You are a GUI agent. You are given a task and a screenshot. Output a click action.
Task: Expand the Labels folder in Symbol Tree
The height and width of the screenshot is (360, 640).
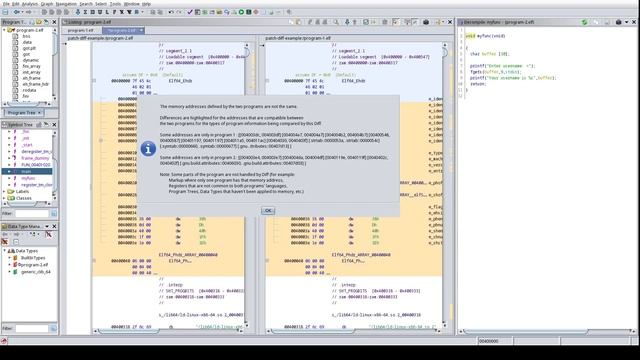coord(4,191)
